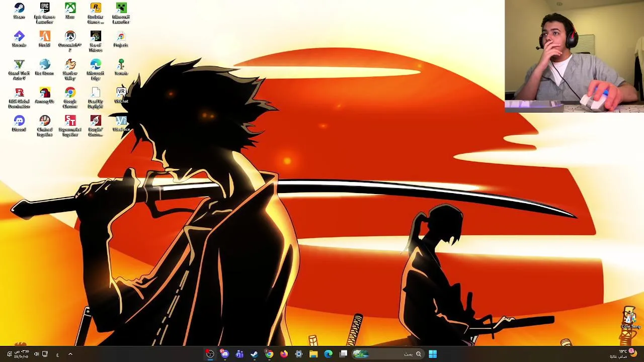The image size is (644, 362).
Task: Open File Explorer from the taskbar
Action: click(313, 354)
